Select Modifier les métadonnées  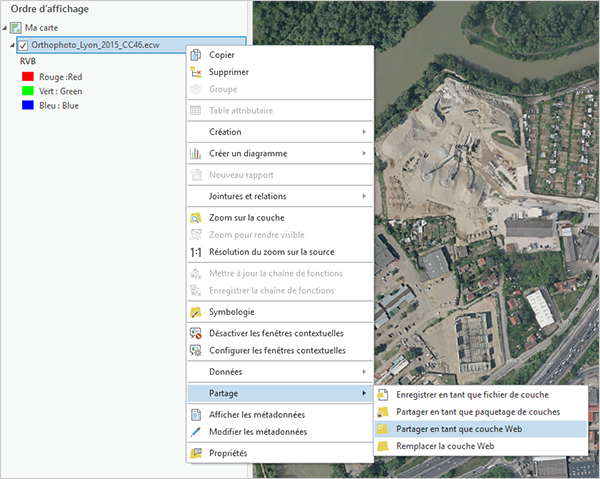click(280, 432)
